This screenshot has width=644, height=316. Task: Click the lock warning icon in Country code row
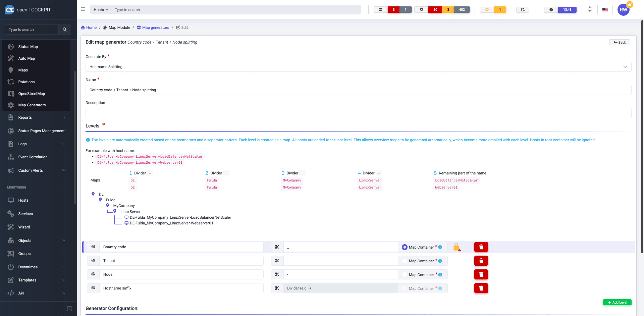click(457, 247)
